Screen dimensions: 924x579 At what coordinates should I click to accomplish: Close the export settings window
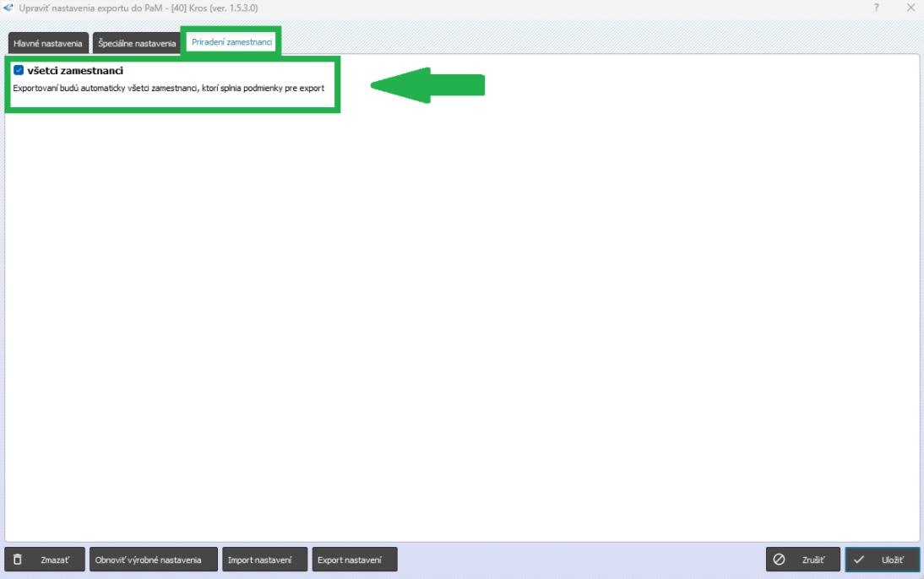(x=910, y=8)
